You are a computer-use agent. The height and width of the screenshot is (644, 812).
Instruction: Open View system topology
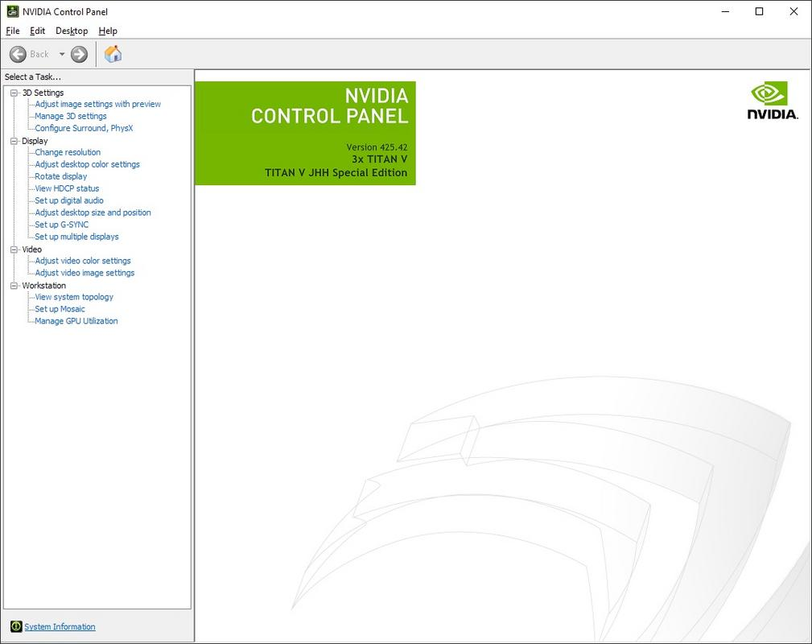tap(74, 297)
